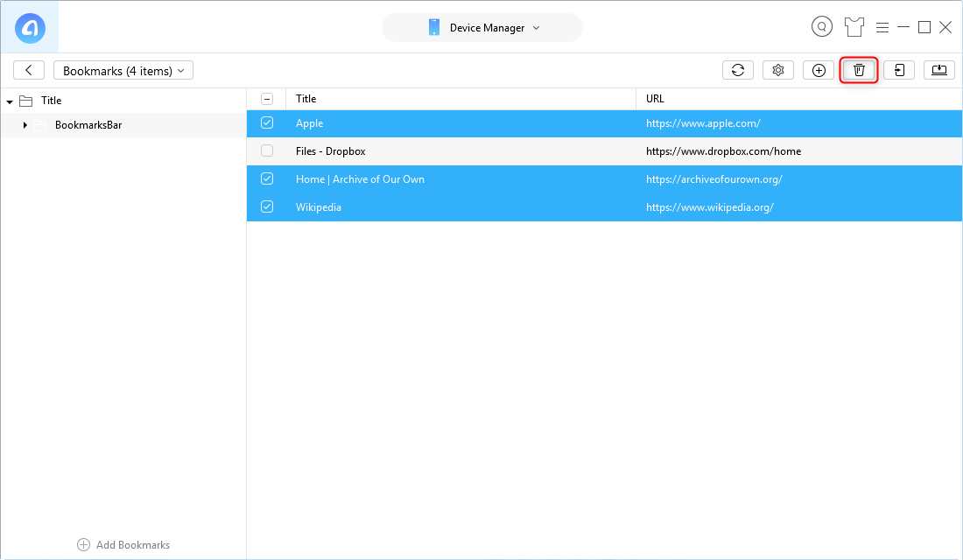Screen dimensions: 963x560
Task: Open the Device Manager dropdown
Action: pos(482,28)
